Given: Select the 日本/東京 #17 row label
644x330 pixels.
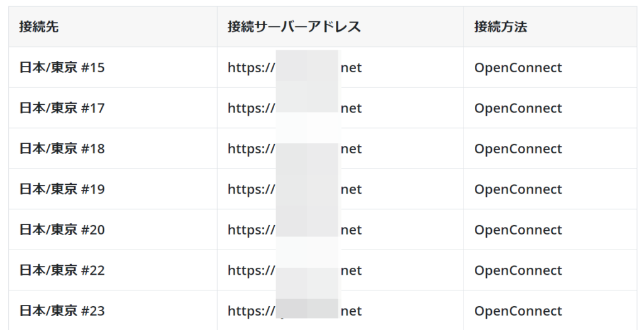Looking at the screenshot, I should (62, 108).
